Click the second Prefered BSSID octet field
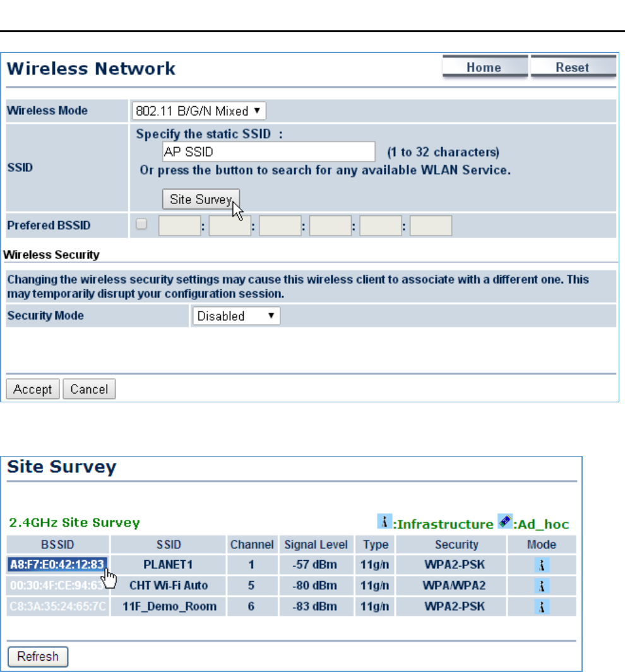 point(230,225)
